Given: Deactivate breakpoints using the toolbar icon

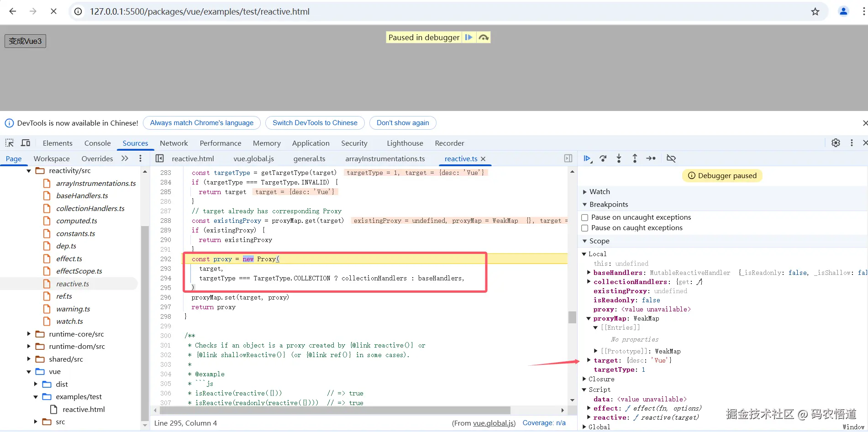Looking at the screenshot, I should coord(671,158).
